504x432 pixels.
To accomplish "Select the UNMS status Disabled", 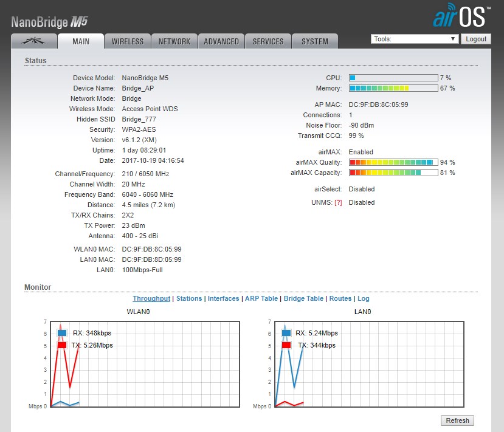I will point(362,203).
